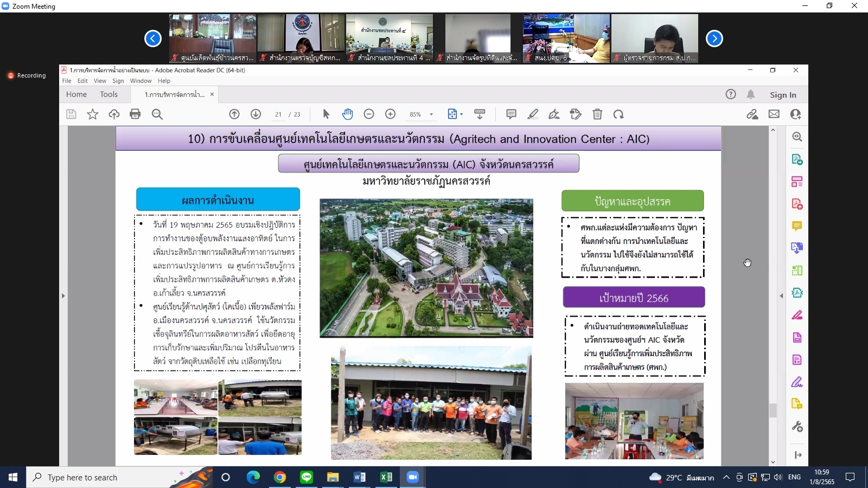Choose the selection arrow tool
Viewport: 868px width, 488px height.
326,114
